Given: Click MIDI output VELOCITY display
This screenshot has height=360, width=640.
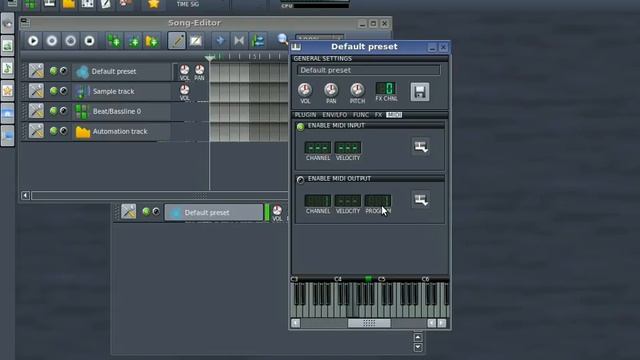Looking at the screenshot, I should [x=348, y=201].
